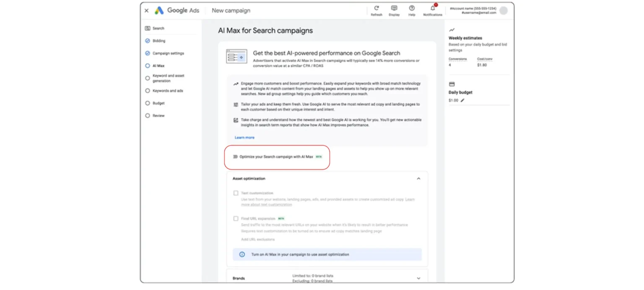Edit daily budget with pencil icon

462,101
